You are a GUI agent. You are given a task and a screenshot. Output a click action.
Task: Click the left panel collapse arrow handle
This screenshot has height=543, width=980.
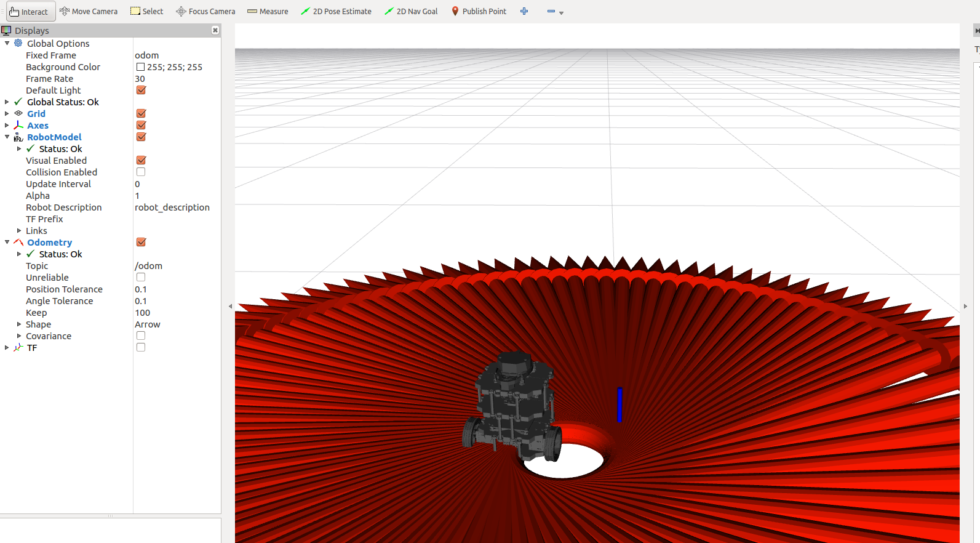point(230,306)
